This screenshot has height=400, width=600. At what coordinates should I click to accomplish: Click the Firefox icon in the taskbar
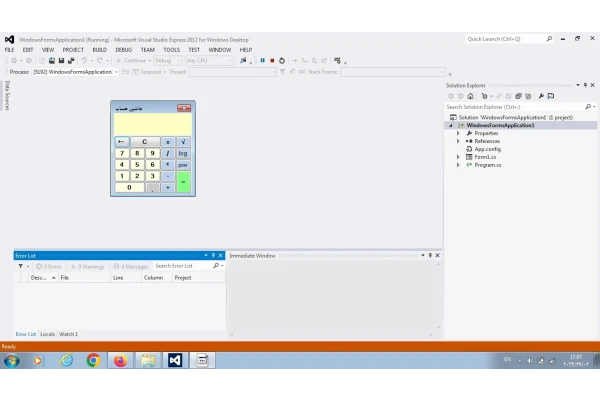coord(120,361)
